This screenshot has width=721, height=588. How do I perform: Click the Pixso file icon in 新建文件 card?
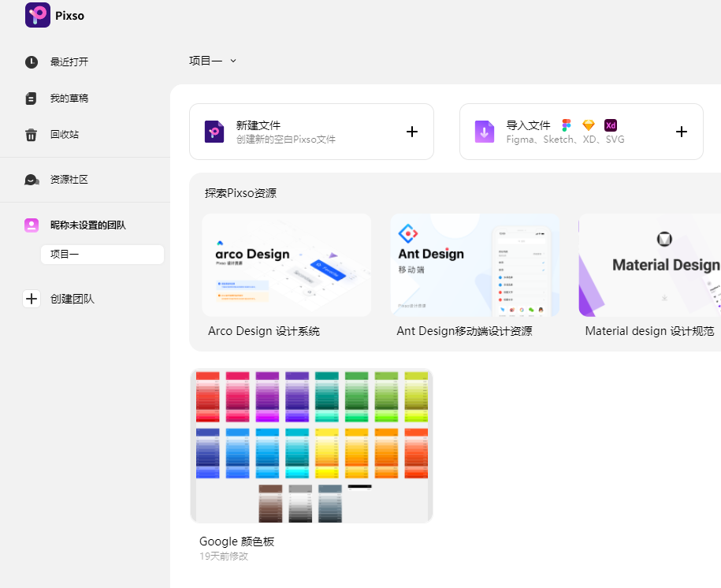[214, 132]
